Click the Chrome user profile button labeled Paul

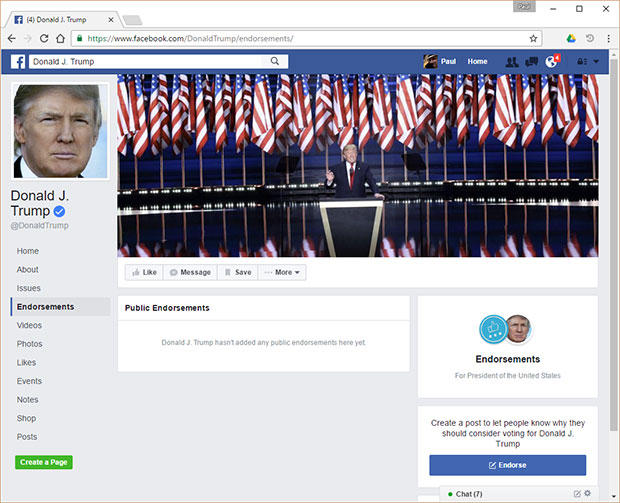(524, 7)
